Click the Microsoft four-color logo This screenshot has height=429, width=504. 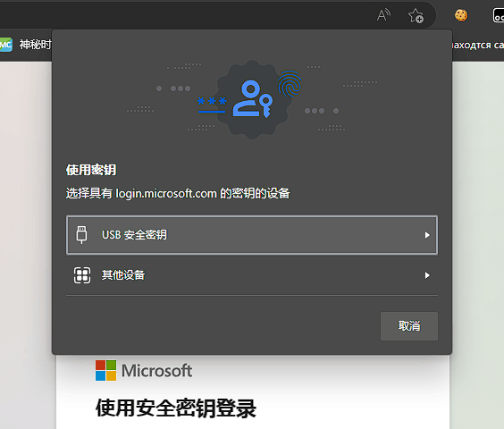tap(105, 371)
